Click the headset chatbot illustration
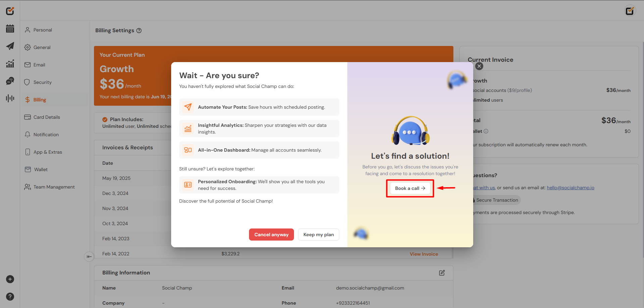Screen dimensions: 644x308 pyautogui.click(x=410, y=131)
